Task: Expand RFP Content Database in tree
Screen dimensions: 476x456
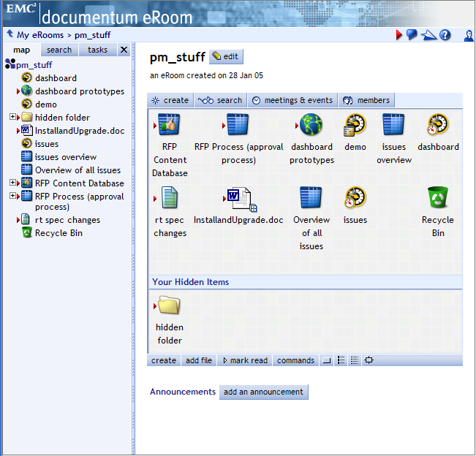Action: pos(13,183)
